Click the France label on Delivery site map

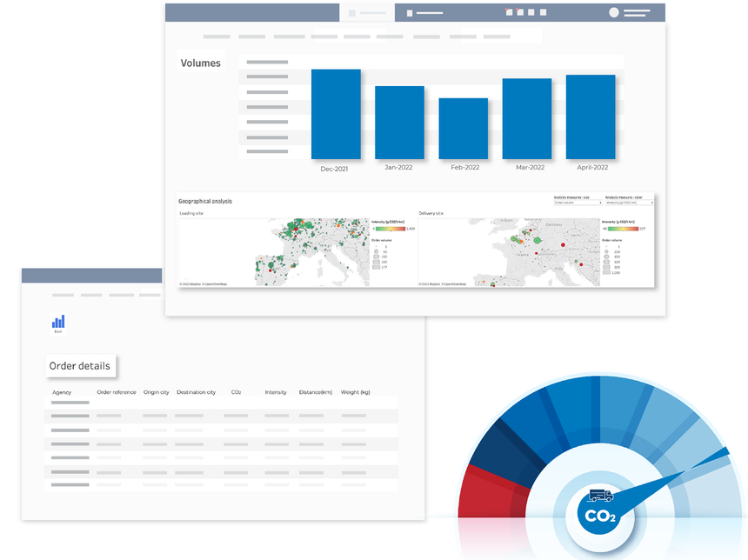coord(523,255)
